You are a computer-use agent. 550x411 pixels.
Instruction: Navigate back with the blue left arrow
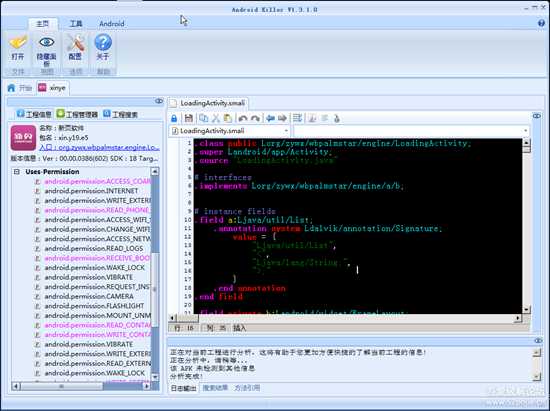(x=270, y=118)
